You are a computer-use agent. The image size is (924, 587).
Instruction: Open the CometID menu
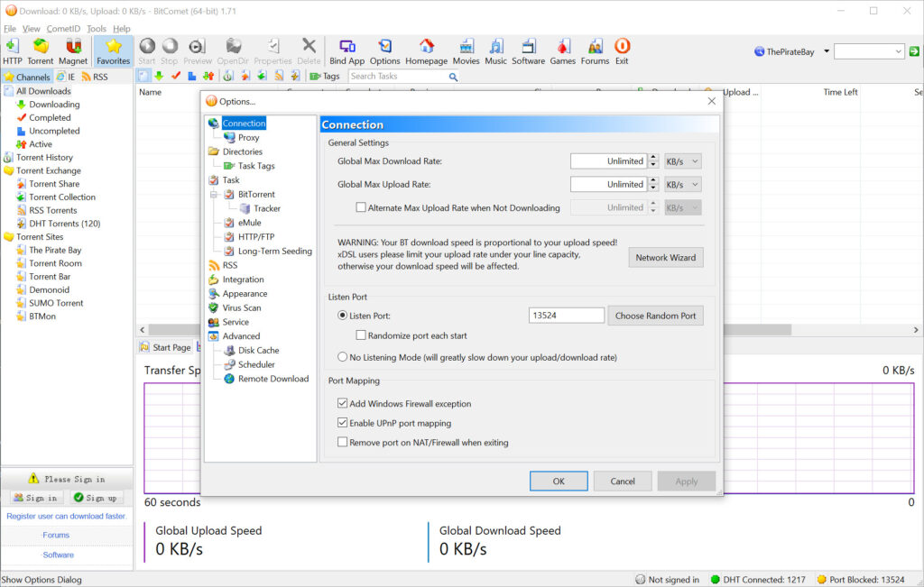click(x=63, y=29)
